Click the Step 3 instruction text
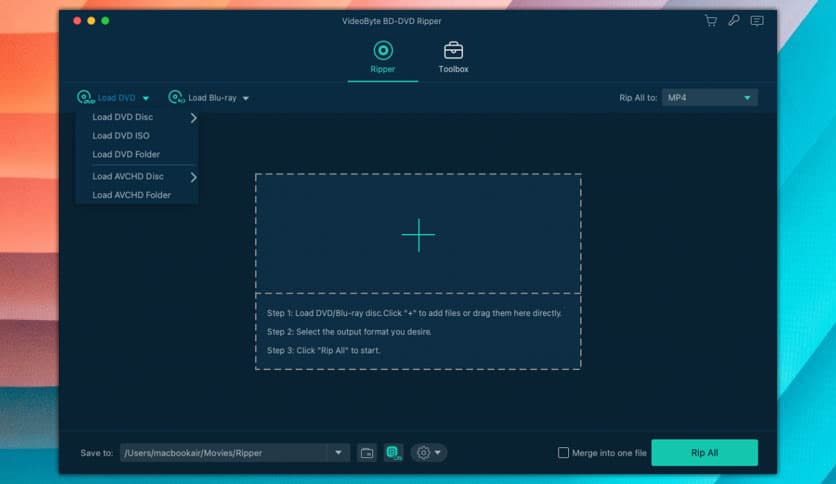 click(x=324, y=350)
